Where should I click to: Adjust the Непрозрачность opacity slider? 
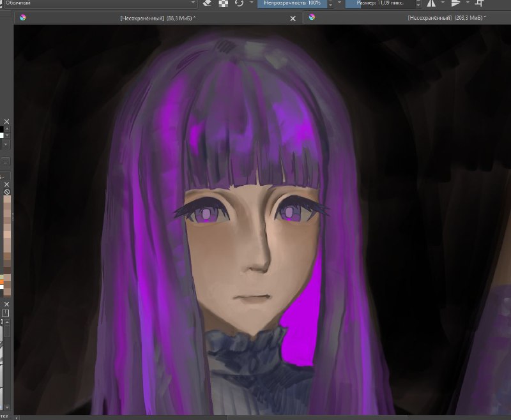293,3
